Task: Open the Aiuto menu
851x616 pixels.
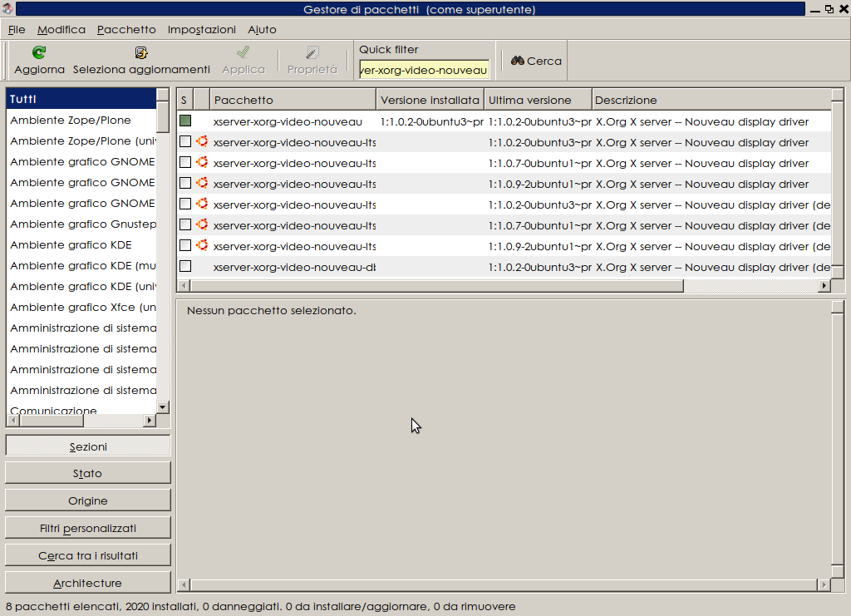Action: tap(262, 29)
